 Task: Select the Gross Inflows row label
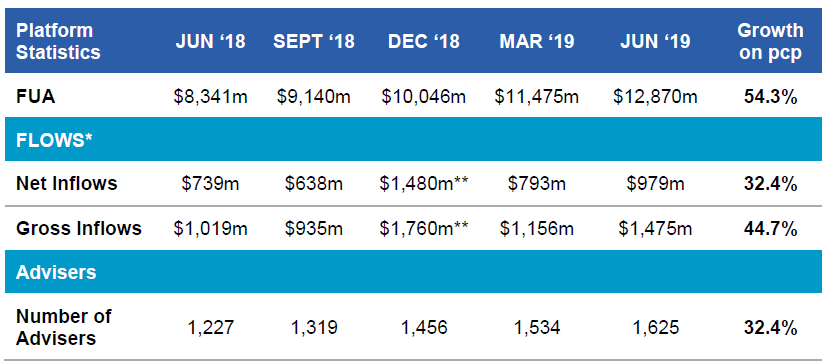point(79,228)
